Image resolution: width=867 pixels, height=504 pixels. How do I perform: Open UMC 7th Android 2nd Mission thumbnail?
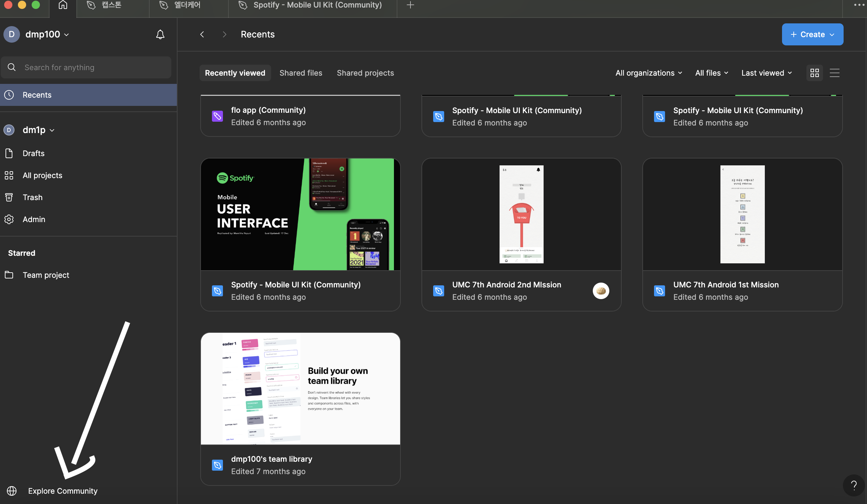(x=521, y=214)
